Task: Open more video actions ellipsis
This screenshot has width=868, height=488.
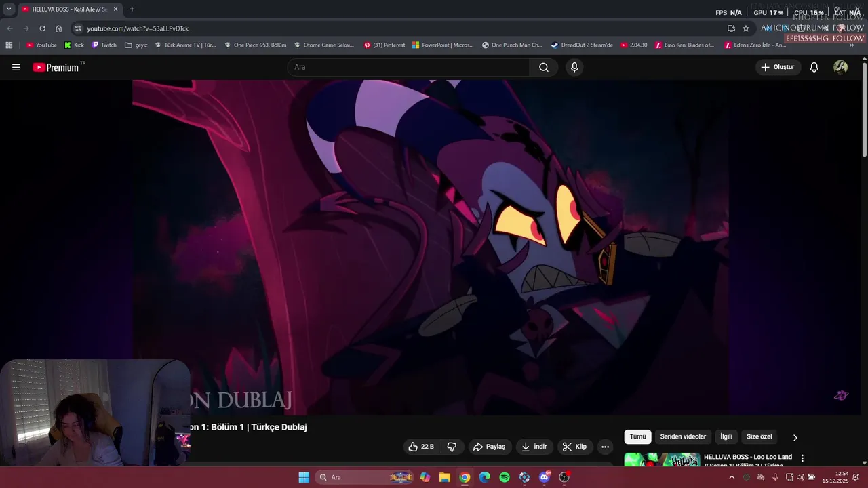Action: point(605,447)
